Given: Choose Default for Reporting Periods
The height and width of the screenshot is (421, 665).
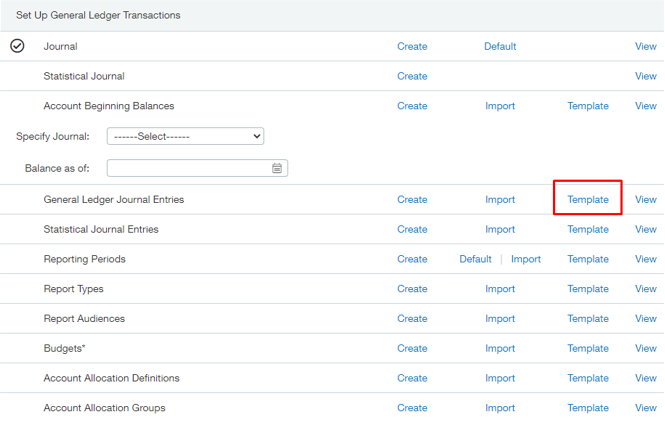Looking at the screenshot, I should [x=475, y=259].
